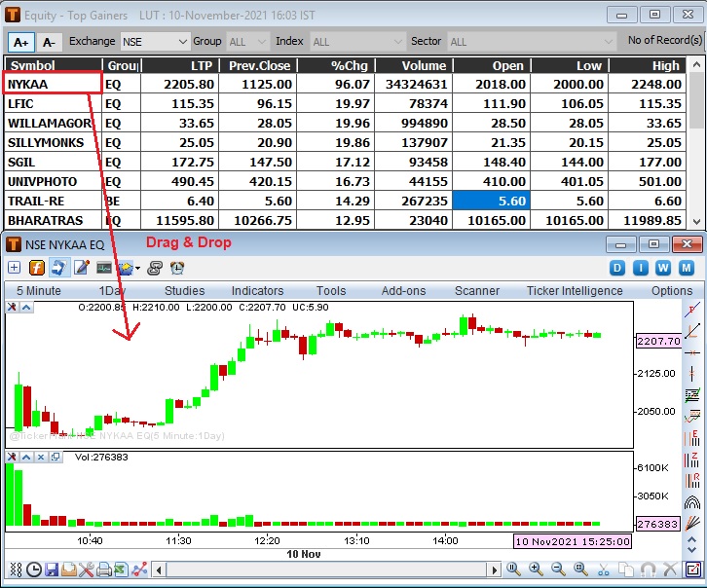The image size is (707, 588).
Task: Select the parallel line 'P' drawing tool
Action: coord(692,310)
